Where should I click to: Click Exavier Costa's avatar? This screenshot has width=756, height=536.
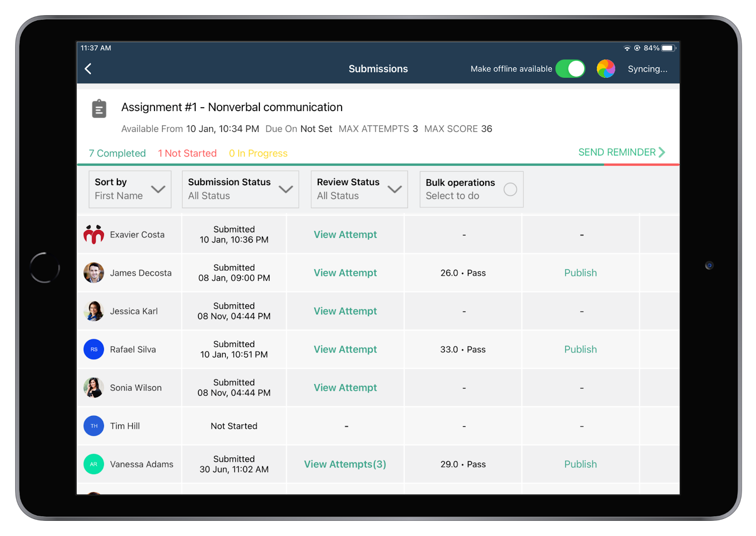pos(94,234)
